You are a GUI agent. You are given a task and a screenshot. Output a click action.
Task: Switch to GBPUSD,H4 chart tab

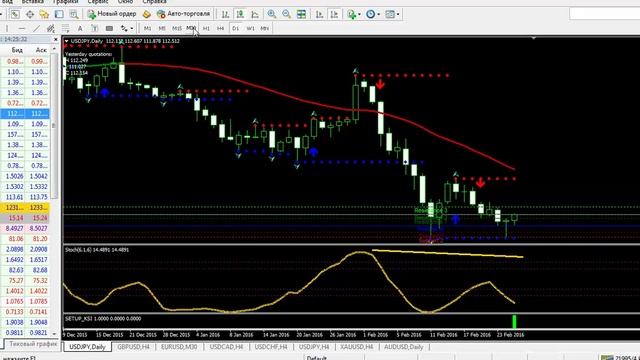tap(133, 347)
